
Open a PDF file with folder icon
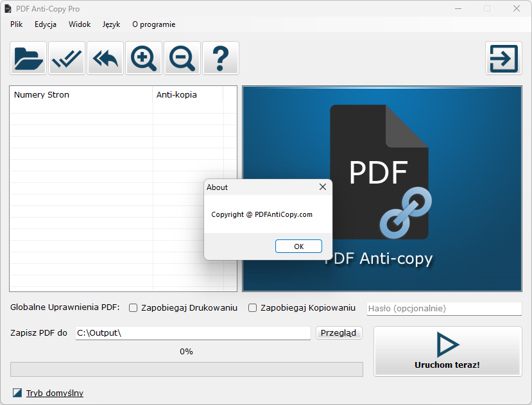point(28,58)
